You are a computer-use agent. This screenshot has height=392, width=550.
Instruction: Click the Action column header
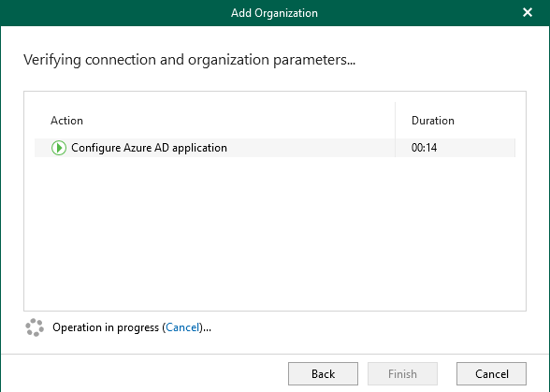point(66,121)
